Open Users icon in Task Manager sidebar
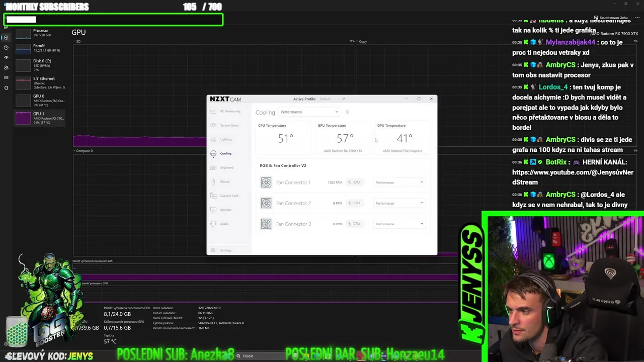The image size is (644, 362). [6, 67]
